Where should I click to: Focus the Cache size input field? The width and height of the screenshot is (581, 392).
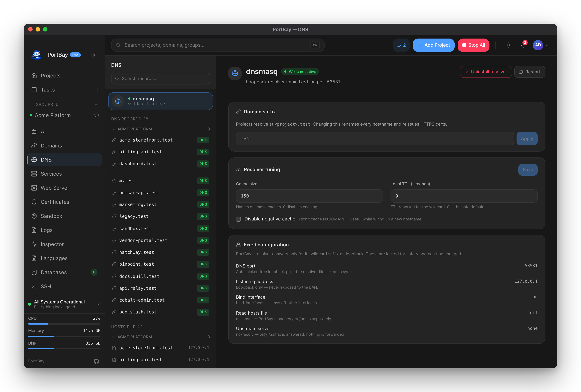[309, 196]
